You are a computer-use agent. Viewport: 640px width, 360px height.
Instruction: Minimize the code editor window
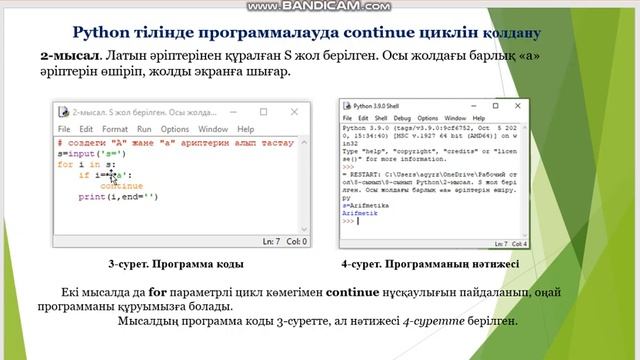coord(233,112)
